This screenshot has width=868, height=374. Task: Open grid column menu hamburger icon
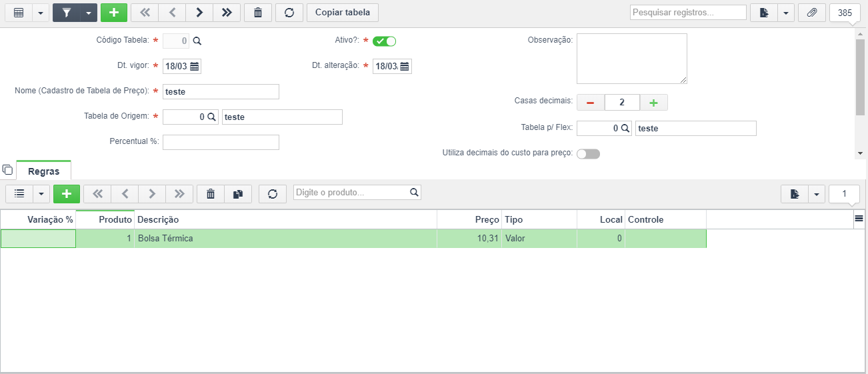(859, 219)
